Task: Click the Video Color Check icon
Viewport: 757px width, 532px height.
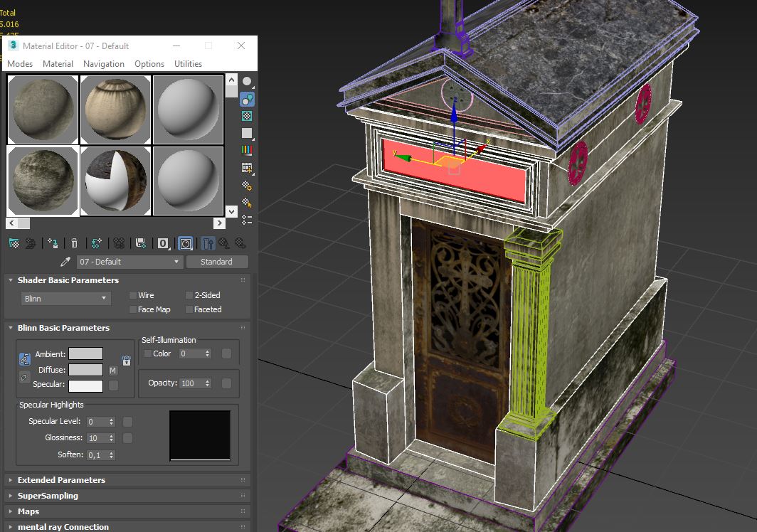Action: [x=247, y=150]
